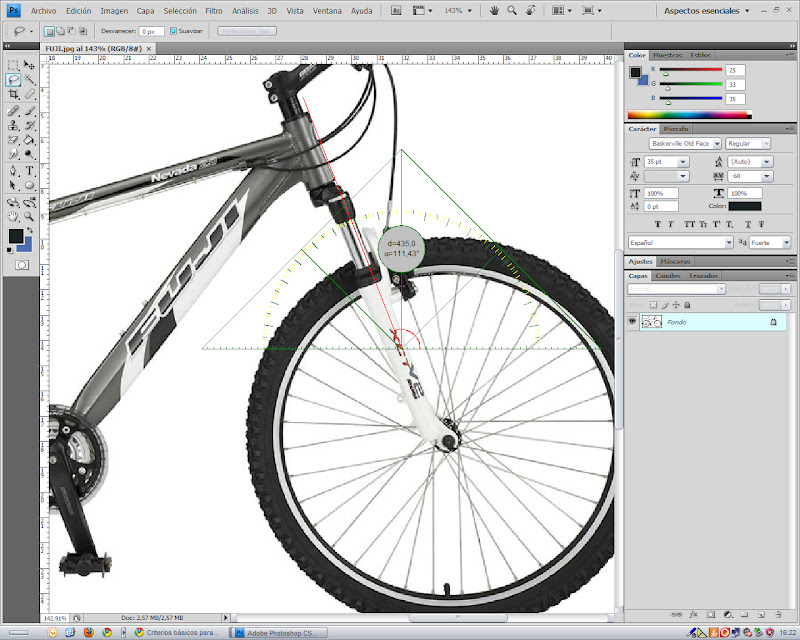Swap foreground and background colors
The height and width of the screenshot is (640, 800).
tap(30, 230)
